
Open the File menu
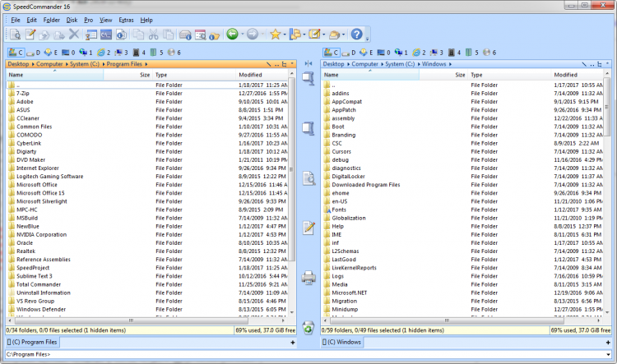point(16,20)
